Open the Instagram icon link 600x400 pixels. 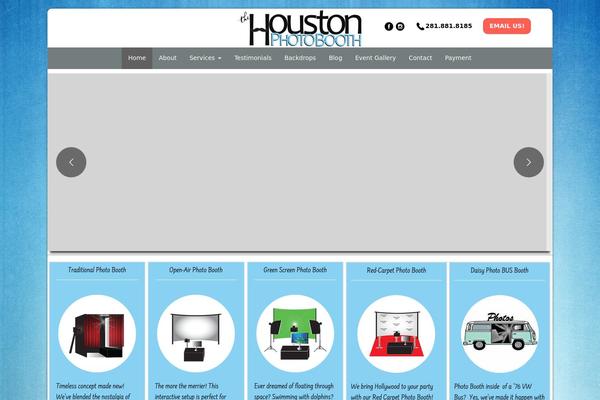coord(400,26)
